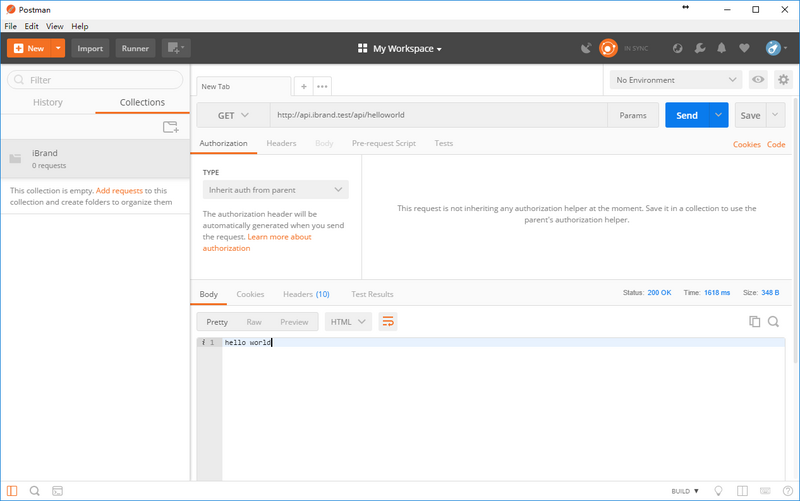The width and height of the screenshot is (800, 501).
Task: Search within response magnifier icon
Action: (x=773, y=321)
